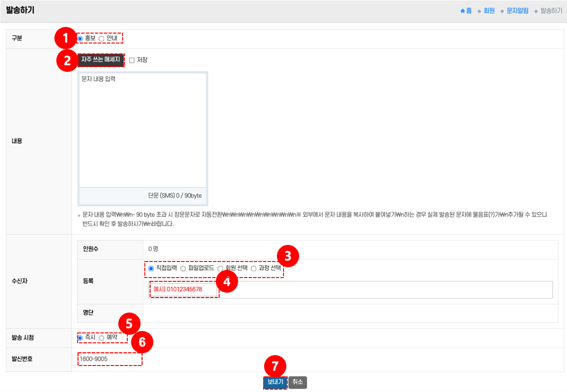Set send time to 즉시
The height and width of the screenshot is (392, 567).
point(80,338)
